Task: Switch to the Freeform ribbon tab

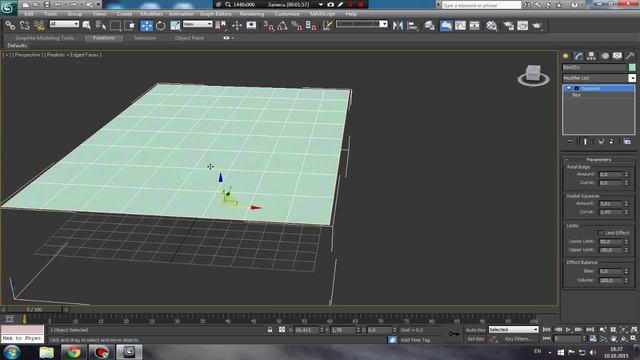Action: (x=104, y=38)
